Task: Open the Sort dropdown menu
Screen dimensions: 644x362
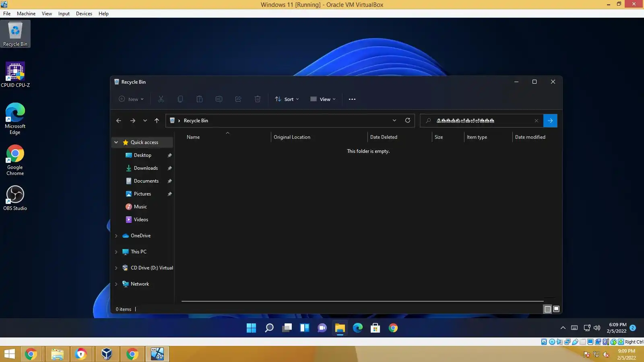Action: [287, 99]
